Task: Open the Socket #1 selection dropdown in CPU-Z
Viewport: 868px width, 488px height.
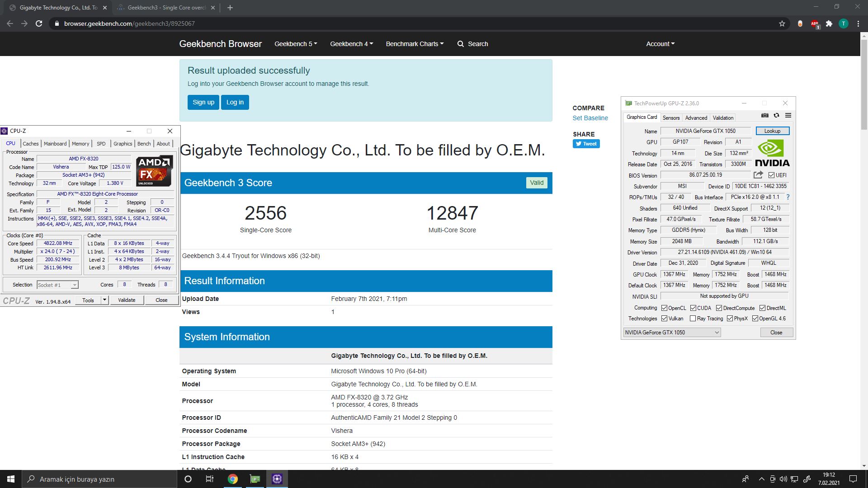Action: coord(57,285)
